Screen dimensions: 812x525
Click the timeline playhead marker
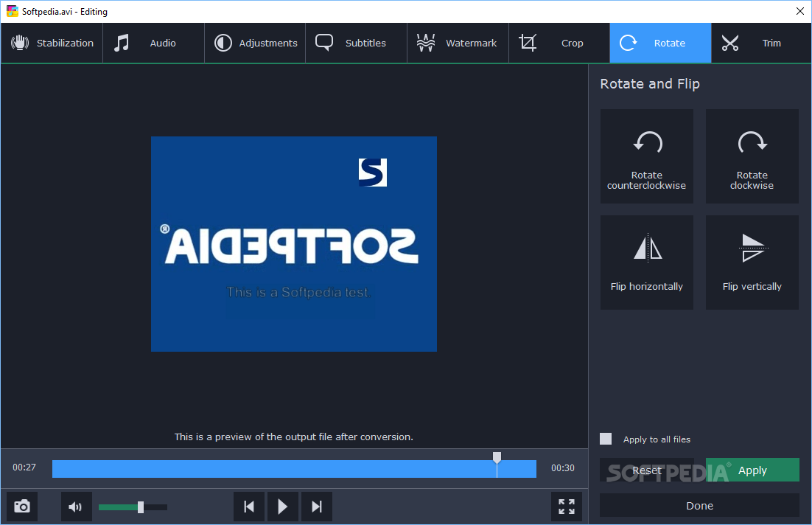coord(497,457)
